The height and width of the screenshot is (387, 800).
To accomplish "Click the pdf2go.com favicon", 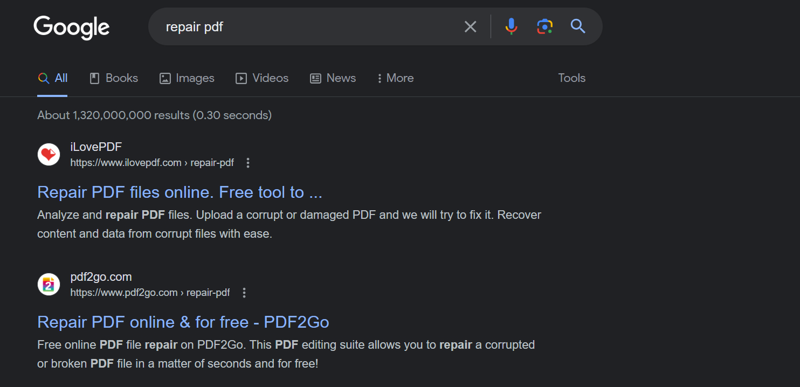I will (49, 284).
